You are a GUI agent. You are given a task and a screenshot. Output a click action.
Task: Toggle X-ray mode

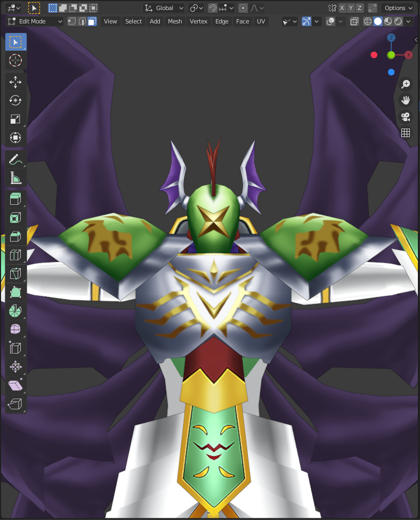pyautogui.click(x=354, y=21)
